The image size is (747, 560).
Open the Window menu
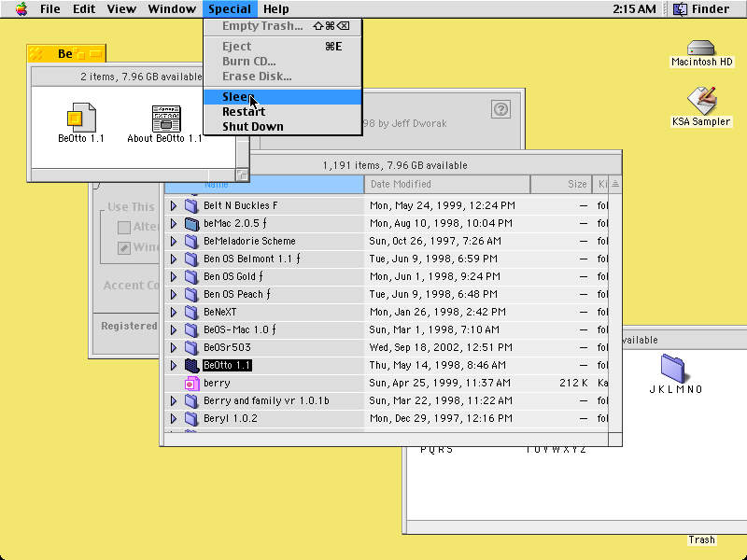pyautogui.click(x=172, y=9)
